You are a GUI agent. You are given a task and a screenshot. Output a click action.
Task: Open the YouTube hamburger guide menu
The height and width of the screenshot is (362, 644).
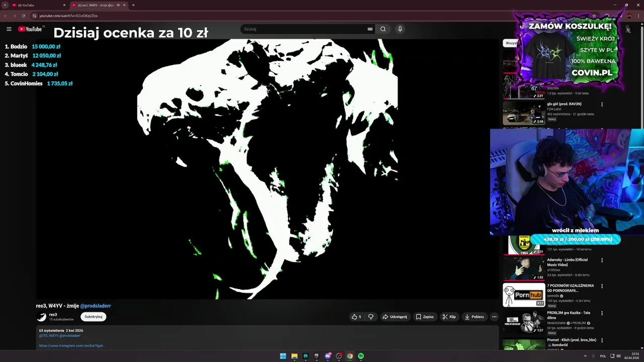[x=9, y=29]
